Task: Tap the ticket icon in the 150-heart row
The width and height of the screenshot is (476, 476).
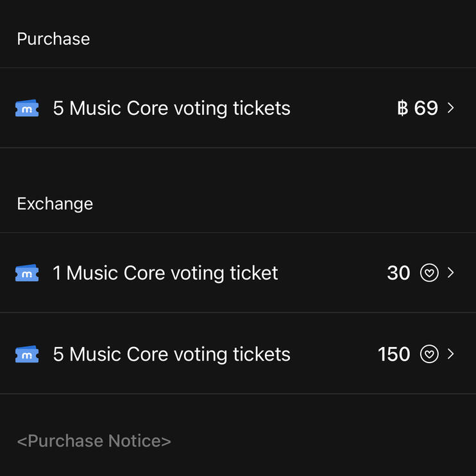Action: (x=27, y=354)
